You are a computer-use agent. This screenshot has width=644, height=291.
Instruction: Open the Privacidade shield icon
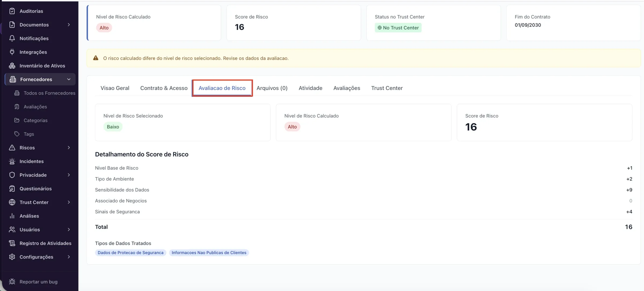point(12,175)
